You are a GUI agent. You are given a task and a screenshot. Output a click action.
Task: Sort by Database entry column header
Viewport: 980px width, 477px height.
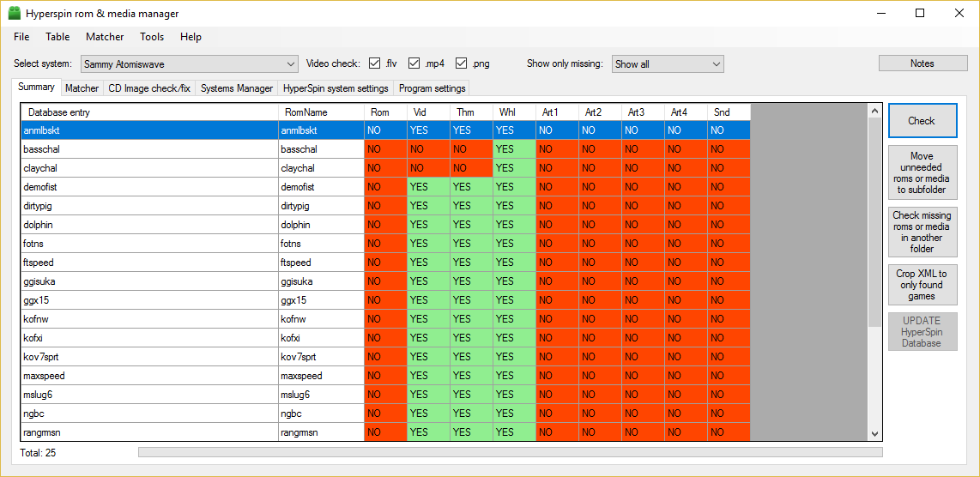(x=149, y=112)
